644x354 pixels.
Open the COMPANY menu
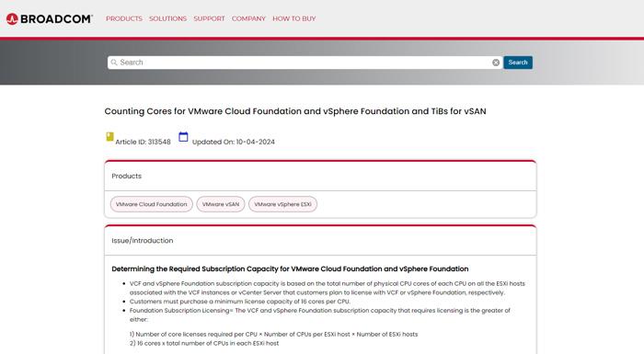(x=248, y=19)
